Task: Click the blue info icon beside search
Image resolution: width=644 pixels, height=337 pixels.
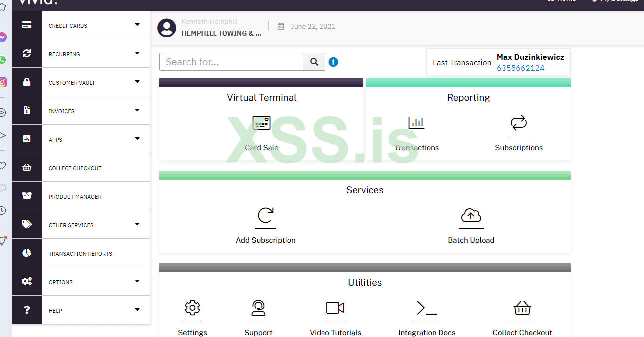Action: pyautogui.click(x=334, y=62)
